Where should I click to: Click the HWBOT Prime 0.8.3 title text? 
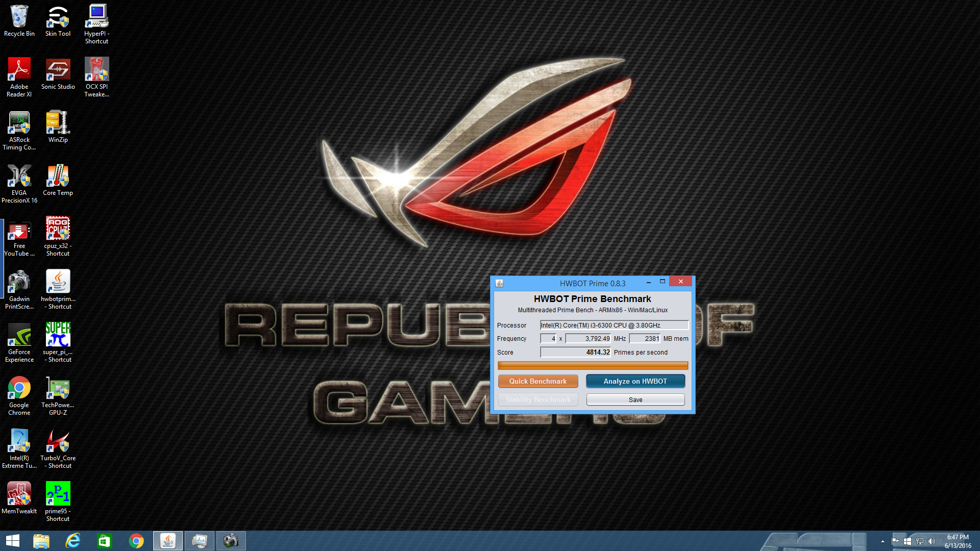coord(593,283)
